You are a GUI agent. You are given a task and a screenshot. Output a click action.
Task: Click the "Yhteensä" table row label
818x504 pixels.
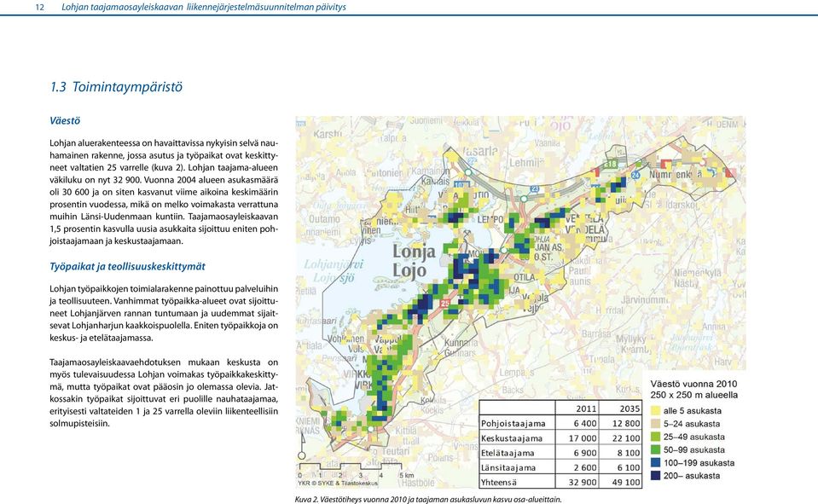click(x=499, y=482)
